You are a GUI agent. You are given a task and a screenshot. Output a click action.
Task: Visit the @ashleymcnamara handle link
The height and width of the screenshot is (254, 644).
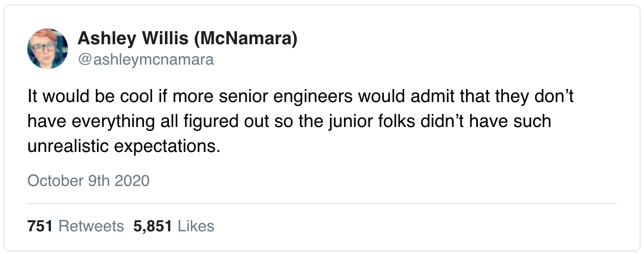145,59
